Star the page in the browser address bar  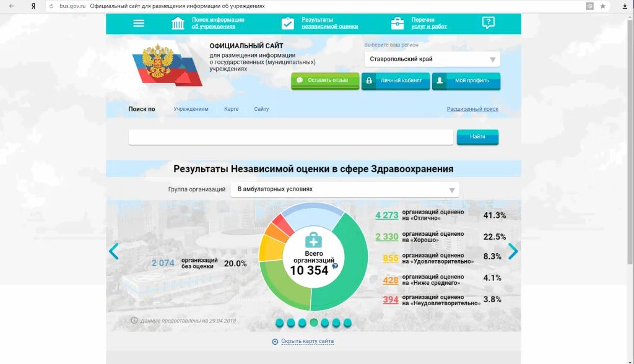602,5
